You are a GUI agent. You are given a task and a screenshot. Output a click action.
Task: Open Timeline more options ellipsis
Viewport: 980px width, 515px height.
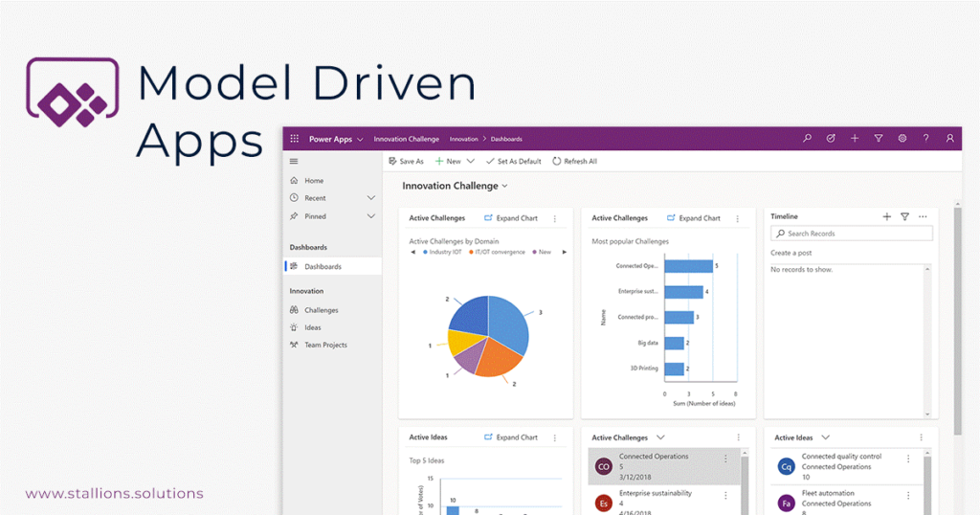923,216
